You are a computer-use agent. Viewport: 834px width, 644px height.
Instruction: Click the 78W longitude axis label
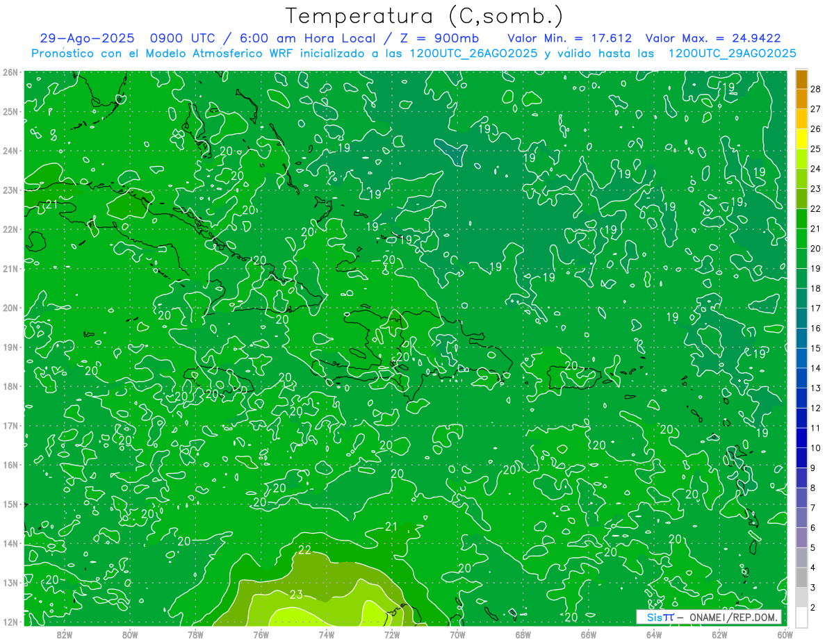(x=195, y=634)
